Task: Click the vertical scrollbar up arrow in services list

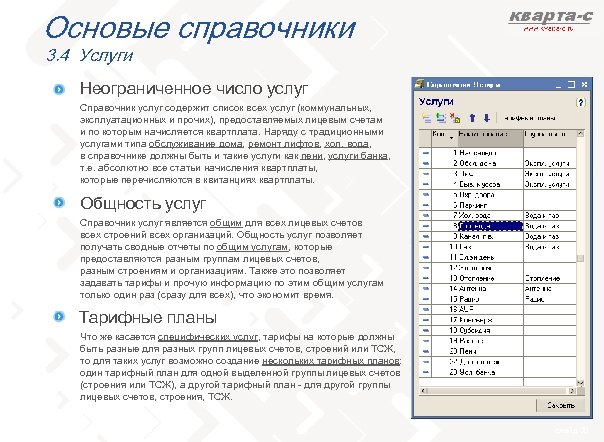Action: tap(580, 134)
